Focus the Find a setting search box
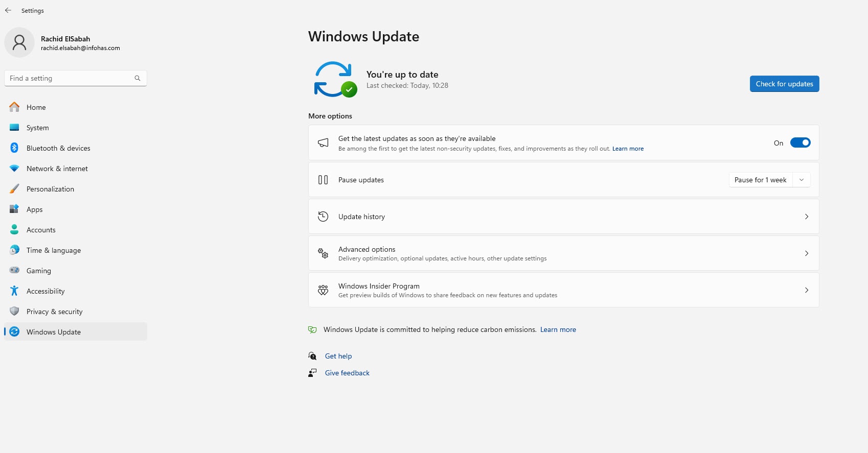Viewport: 868px width, 453px height. [x=76, y=78]
